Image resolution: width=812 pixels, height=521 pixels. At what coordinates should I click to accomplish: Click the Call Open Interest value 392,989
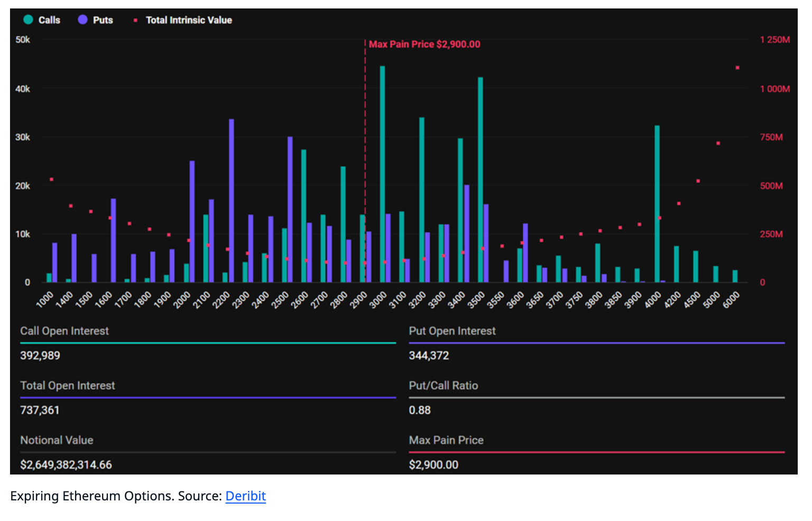click(40, 356)
